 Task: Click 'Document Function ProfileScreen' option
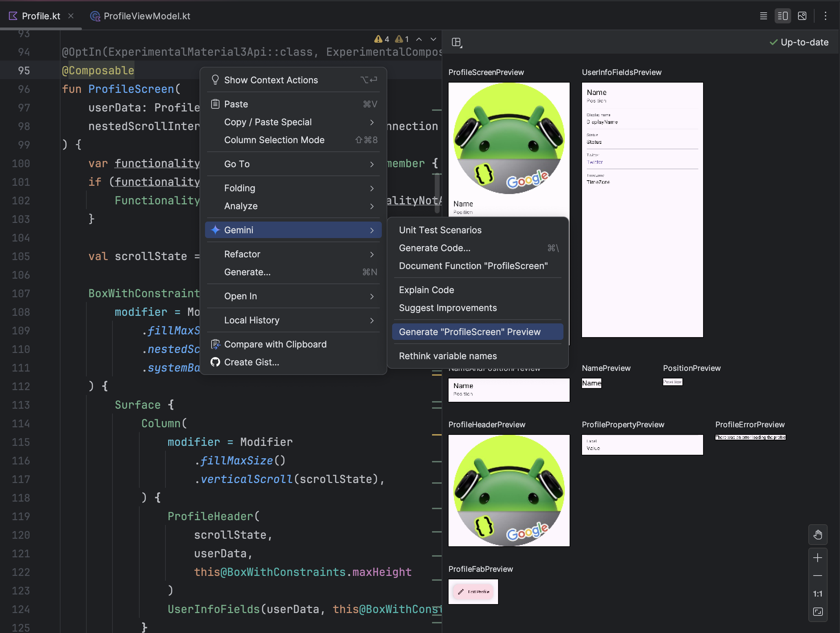[473, 265]
